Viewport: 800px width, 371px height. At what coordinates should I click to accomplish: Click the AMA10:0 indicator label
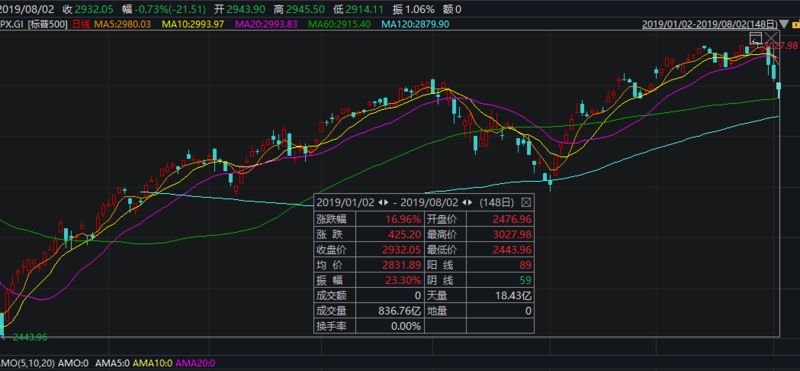(152, 363)
